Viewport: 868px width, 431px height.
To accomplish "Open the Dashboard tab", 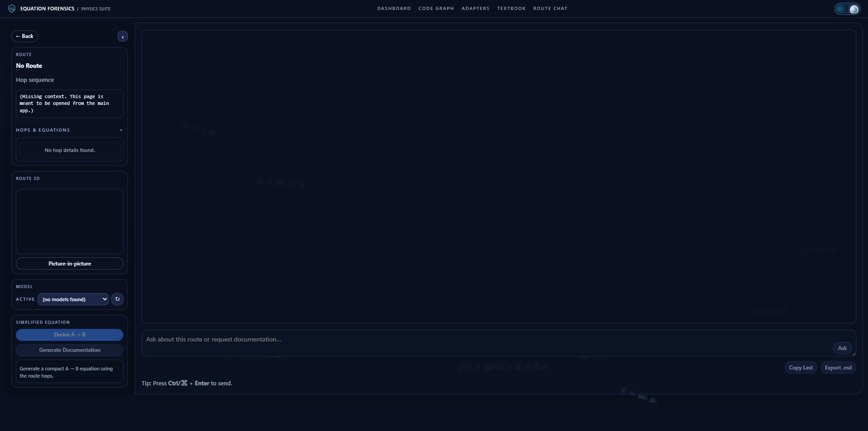I will pos(394,9).
